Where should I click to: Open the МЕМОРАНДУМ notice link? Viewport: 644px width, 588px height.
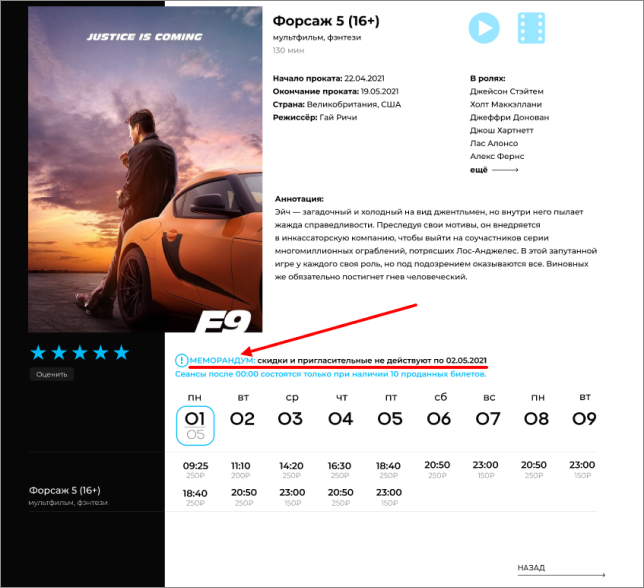point(222,361)
